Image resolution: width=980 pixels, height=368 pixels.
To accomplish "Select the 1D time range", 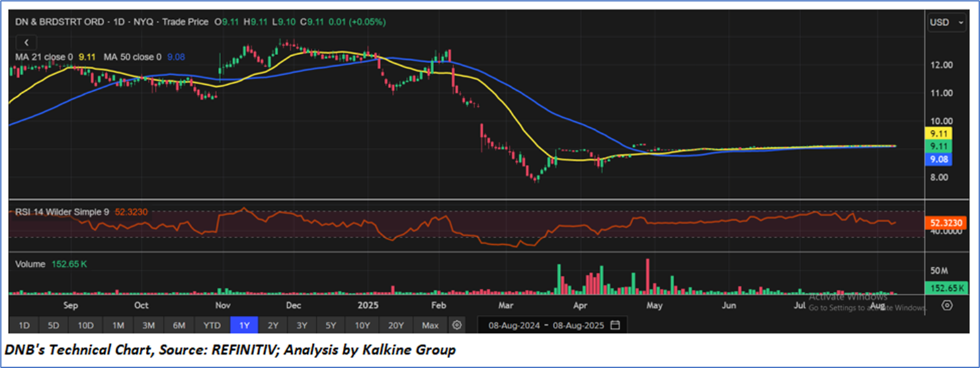I will (24, 326).
